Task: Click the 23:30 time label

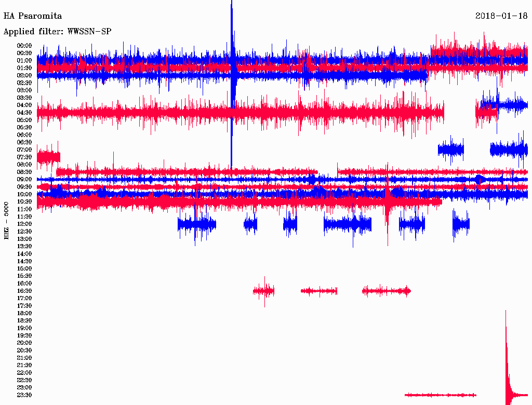Action: pyautogui.click(x=24, y=395)
